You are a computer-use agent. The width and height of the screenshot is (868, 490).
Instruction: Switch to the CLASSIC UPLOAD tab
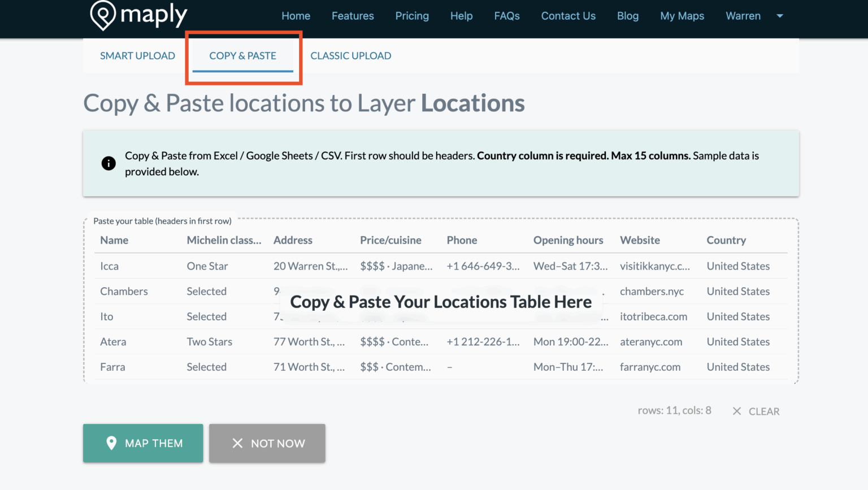(x=350, y=55)
